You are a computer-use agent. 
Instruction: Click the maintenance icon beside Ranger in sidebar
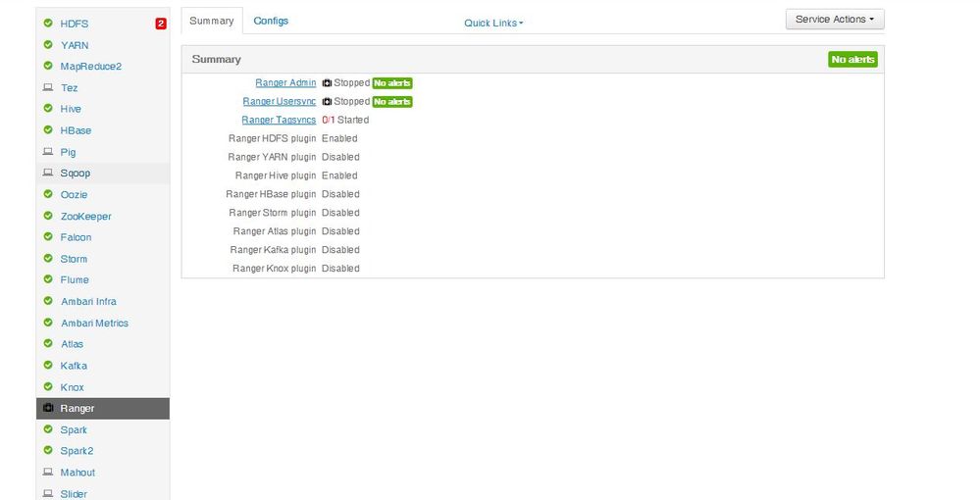coord(48,408)
